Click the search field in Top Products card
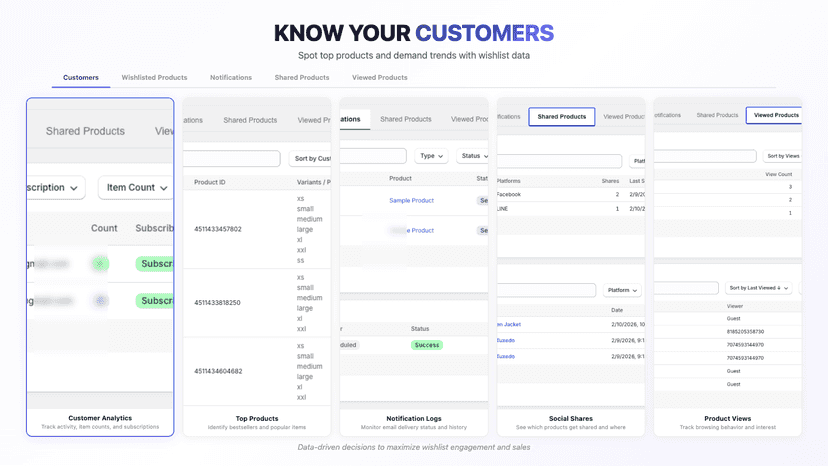 coord(231,159)
